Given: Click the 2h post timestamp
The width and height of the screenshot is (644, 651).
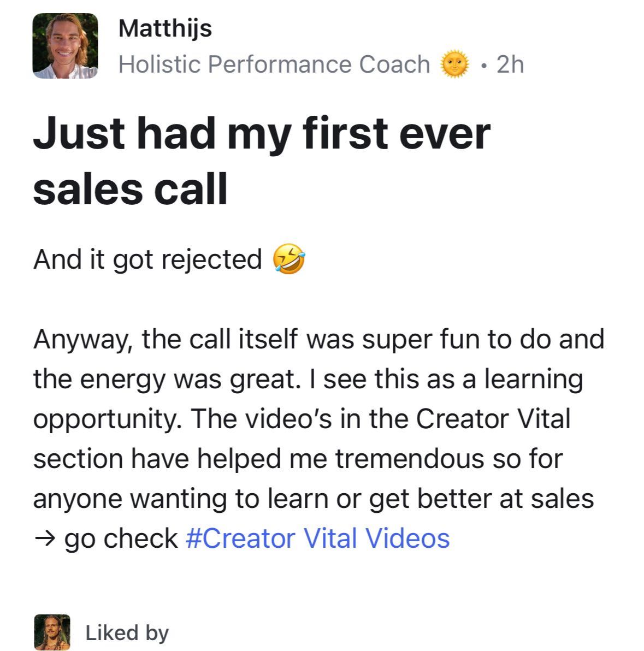Looking at the screenshot, I should click(x=510, y=64).
